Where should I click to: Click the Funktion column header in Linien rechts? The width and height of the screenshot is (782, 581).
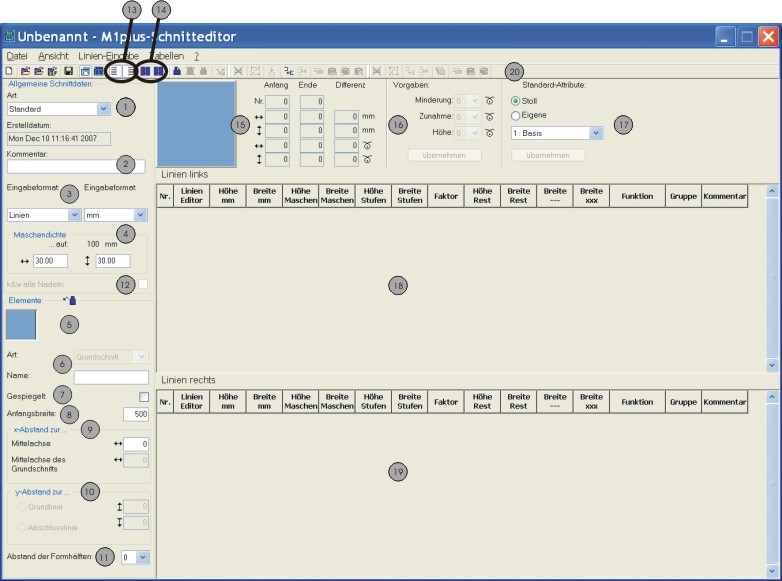[x=637, y=401]
